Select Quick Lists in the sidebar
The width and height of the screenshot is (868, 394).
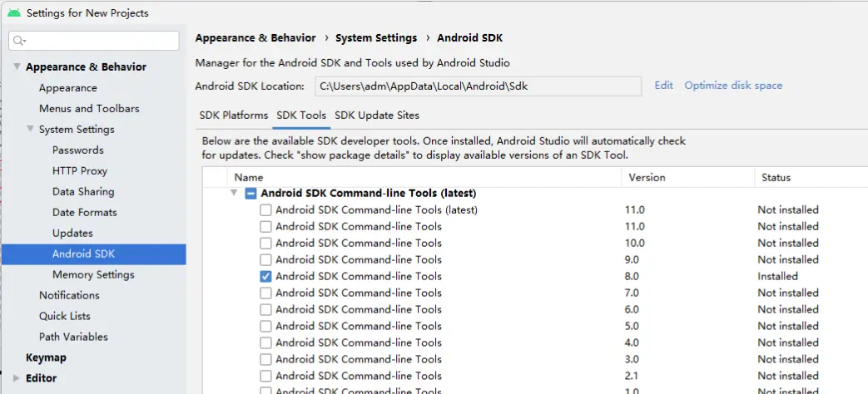(x=65, y=316)
